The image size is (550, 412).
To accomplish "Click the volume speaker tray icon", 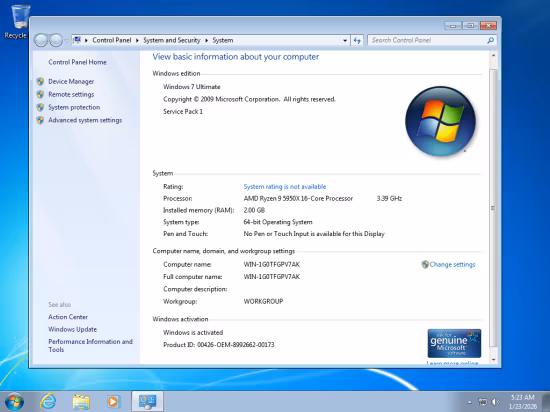I will (495, 402).
